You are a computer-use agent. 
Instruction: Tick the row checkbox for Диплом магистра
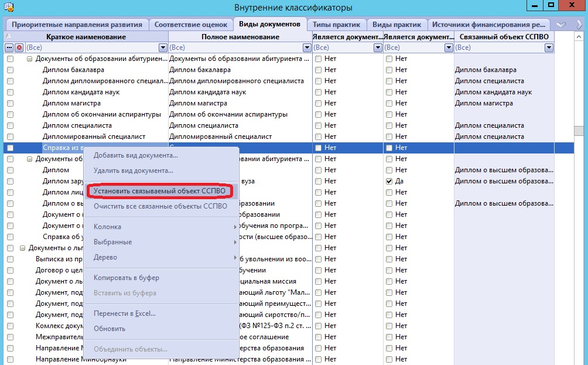(x=10, y=103)
